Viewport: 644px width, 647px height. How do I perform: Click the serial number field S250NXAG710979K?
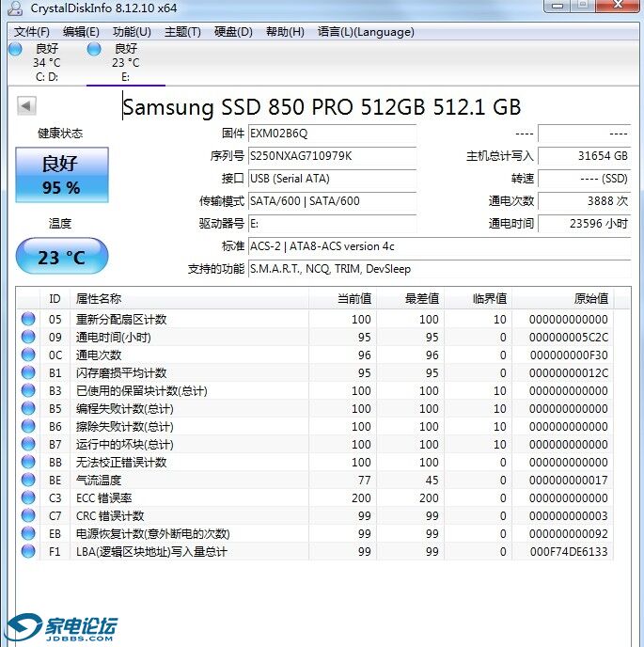[332, 156]
